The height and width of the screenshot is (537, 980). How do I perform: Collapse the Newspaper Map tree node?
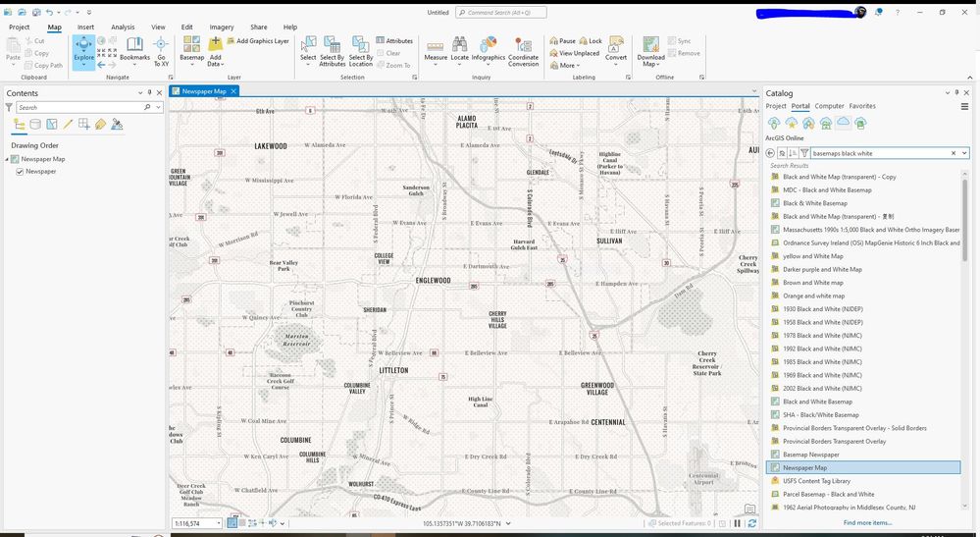click(7, 159)
